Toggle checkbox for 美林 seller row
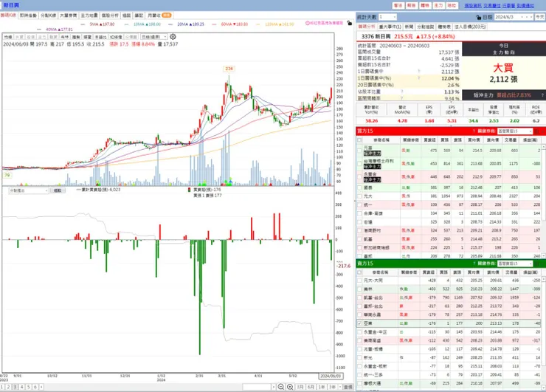The width and height of the screenshot is (546, 392). 359,289
